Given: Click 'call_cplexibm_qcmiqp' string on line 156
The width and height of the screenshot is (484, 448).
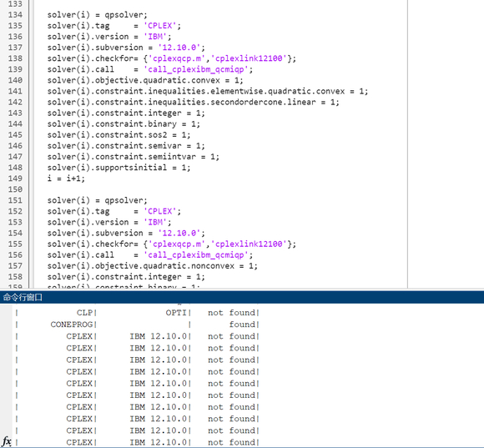Looking at the screenshot, I should tap(196, 254).
